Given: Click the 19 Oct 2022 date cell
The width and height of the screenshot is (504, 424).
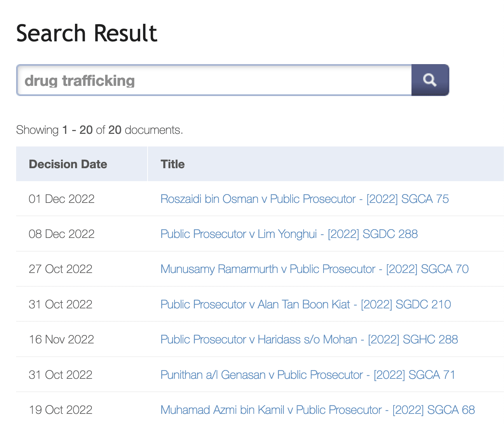Looking at the screenshot, I should pyautogui.click(x=61, y=410).
